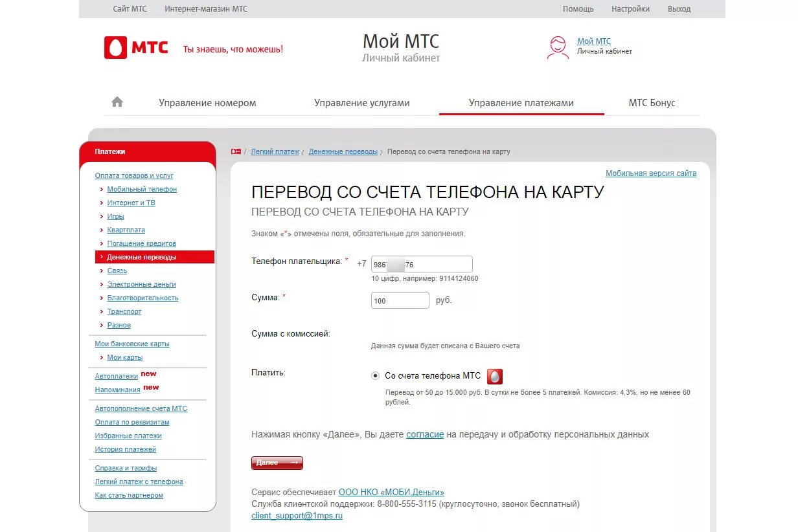Screen dimensions: 798x532
Task: Click 'Выход' to log out
Action: (679, 9)
